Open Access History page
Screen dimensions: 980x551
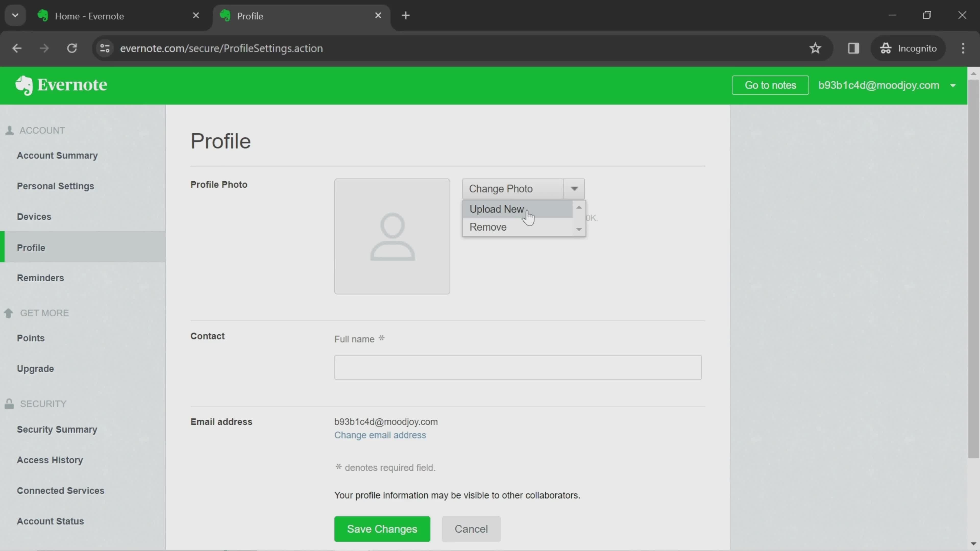point(49,459)
